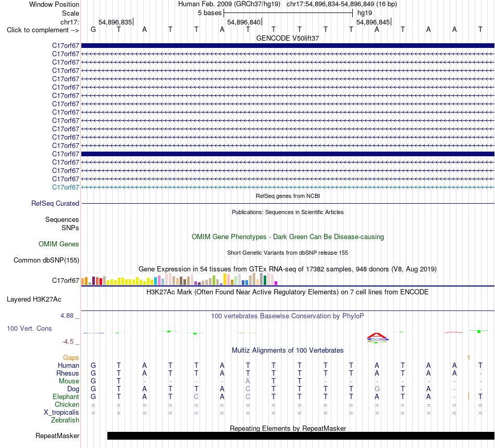This screenshot has width=495, height=448.
Task: Click the C17orf67 GTEx expression bar chart
Action: click(179, 279)
